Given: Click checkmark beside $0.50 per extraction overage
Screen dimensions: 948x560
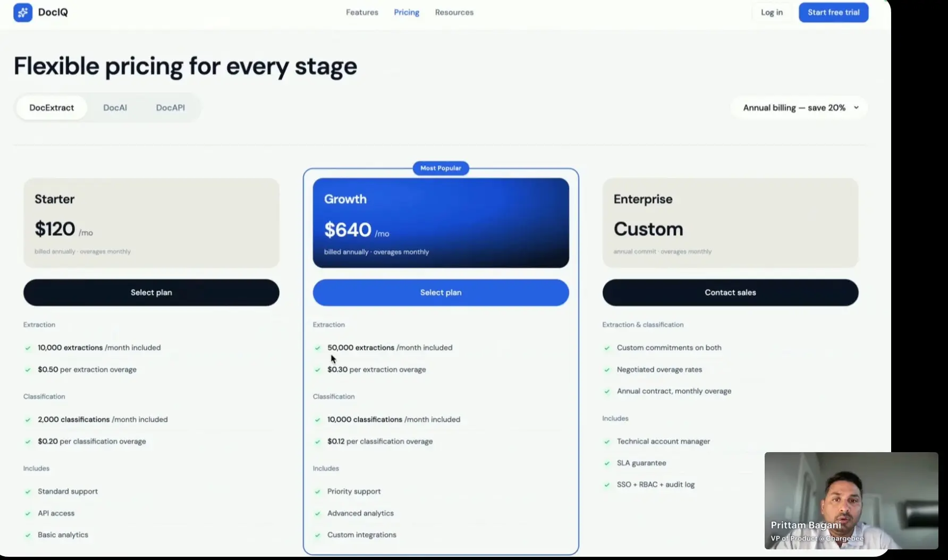Looking at the screenshot, I should coord(28,370).
